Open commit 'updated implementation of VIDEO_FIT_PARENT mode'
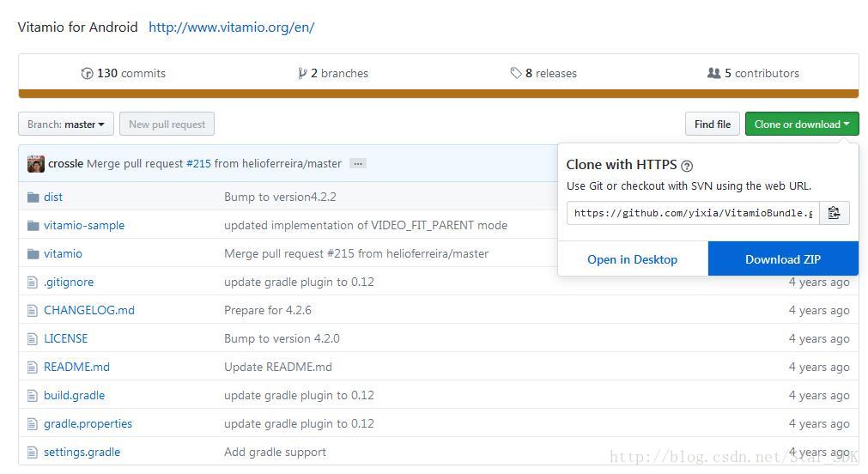This screenshot has height=474, width=868. [x=366, y=225]
